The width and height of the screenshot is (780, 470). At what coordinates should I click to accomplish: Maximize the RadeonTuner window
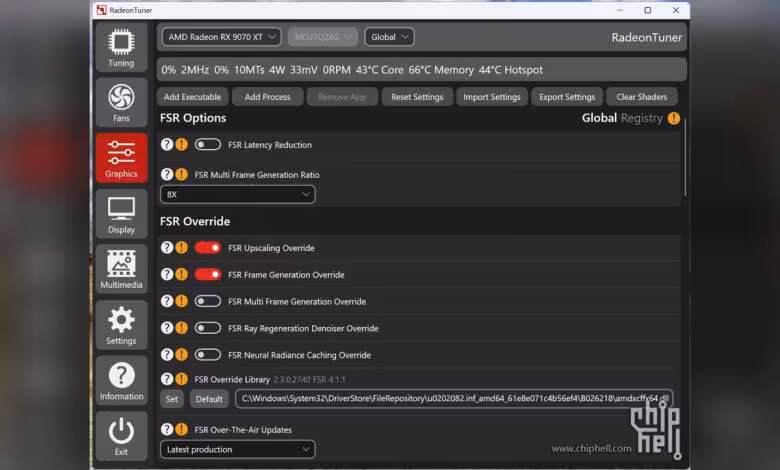[x=648, y=10]
